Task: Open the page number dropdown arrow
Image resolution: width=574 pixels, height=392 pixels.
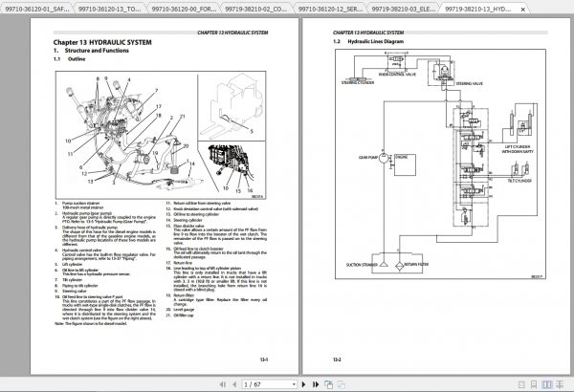Action: tap(294, 384)
